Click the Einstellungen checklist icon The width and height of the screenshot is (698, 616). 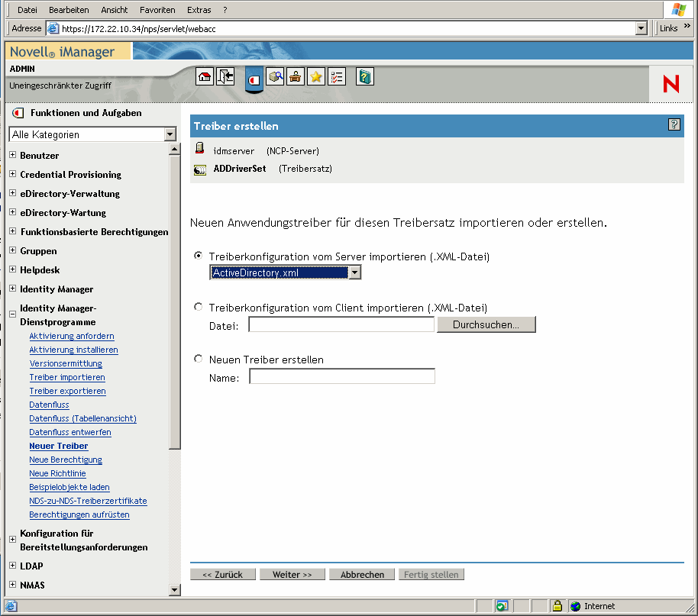[x=336, y=76]
